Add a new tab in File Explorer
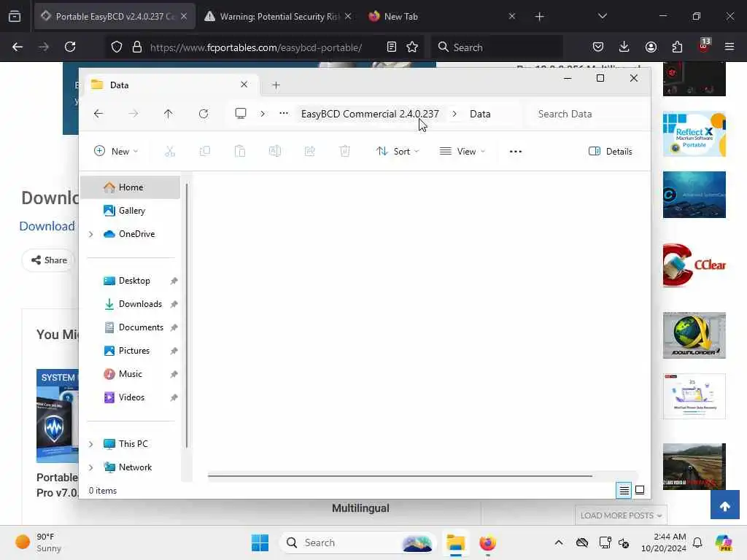The image size is (747, 560). pos(276,85)
